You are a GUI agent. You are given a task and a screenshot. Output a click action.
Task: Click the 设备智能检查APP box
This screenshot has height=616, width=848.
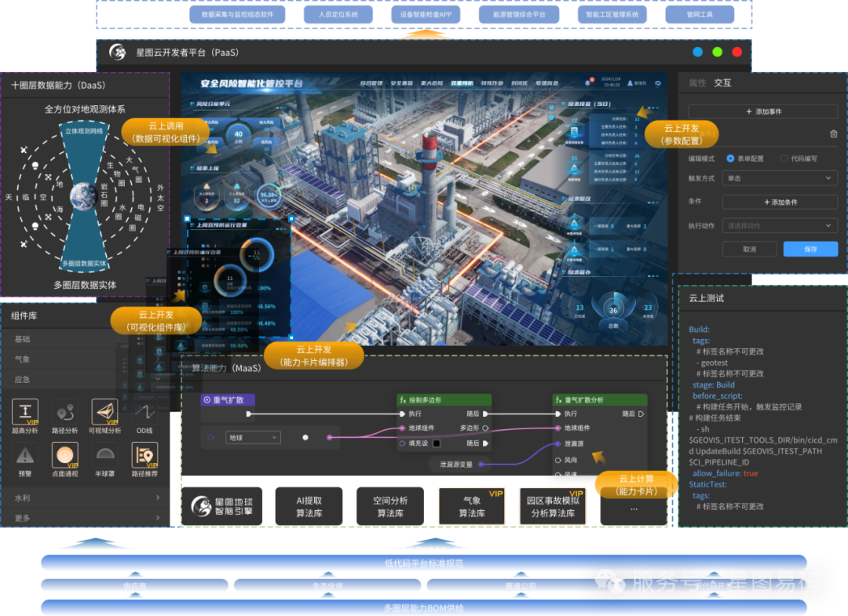coord(426,15)
